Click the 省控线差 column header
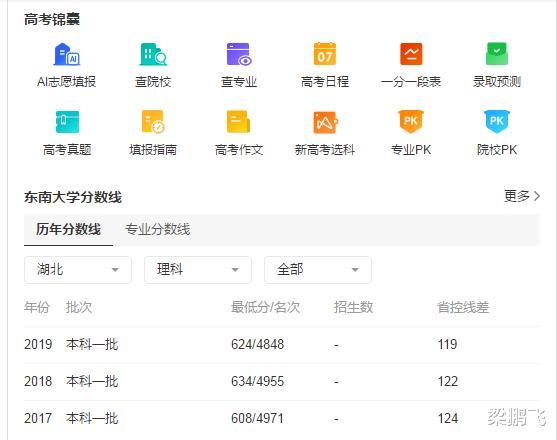The image size is (557, 440). tap(463, 307)
